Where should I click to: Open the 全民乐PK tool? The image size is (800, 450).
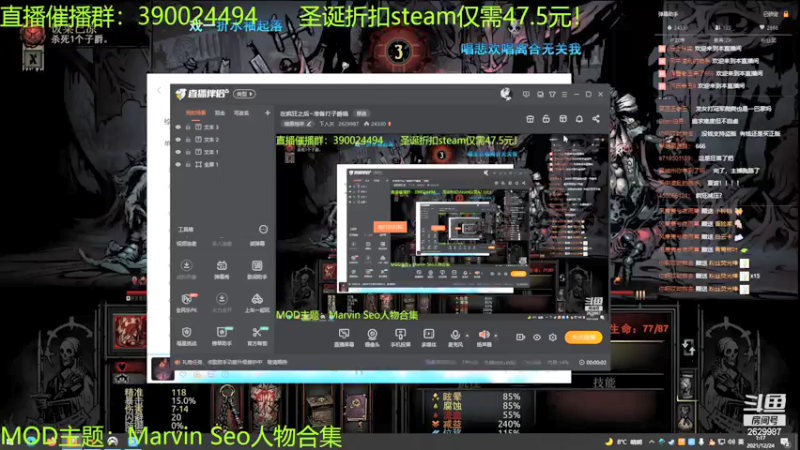coord(187,303)
